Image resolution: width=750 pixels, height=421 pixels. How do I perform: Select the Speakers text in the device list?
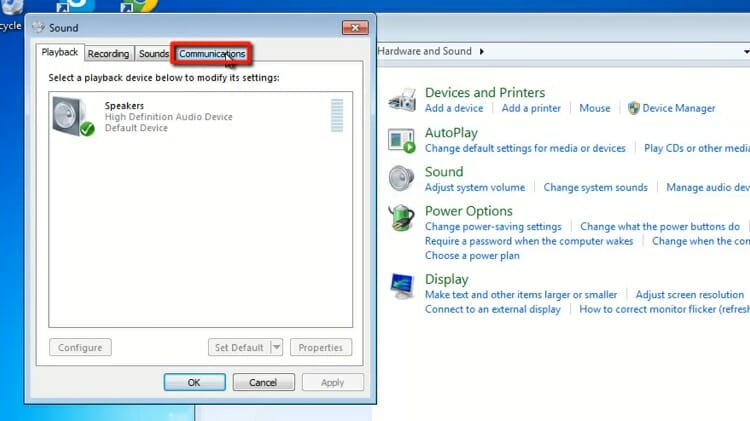click(124, 106)
